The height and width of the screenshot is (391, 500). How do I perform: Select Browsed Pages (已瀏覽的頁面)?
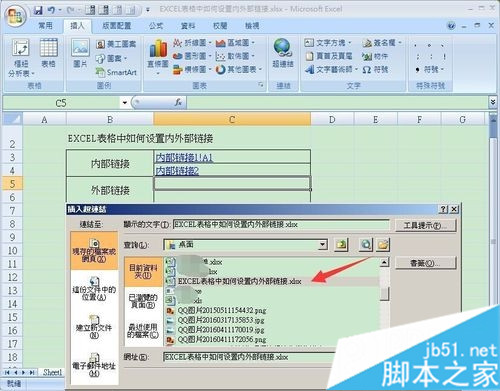(x=143, y=301)
